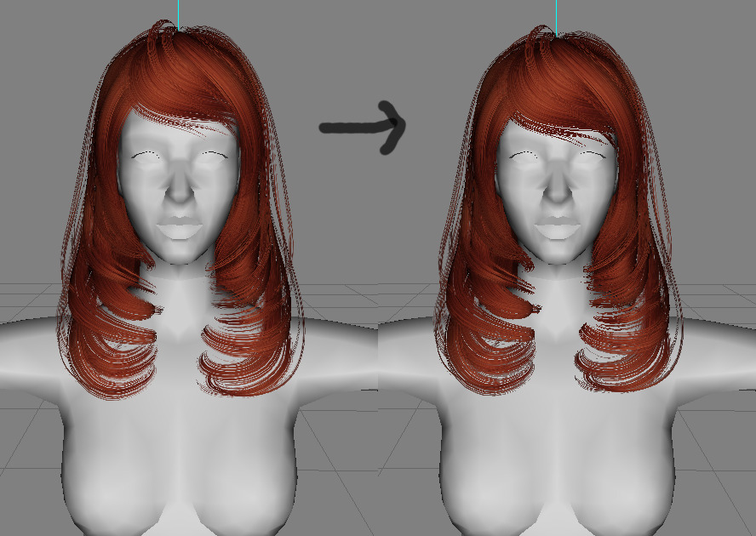Viewport: 756px width, 536px height.
Task: Select the right model's chin
Action: pyautogui.click(x=557, y=253)
